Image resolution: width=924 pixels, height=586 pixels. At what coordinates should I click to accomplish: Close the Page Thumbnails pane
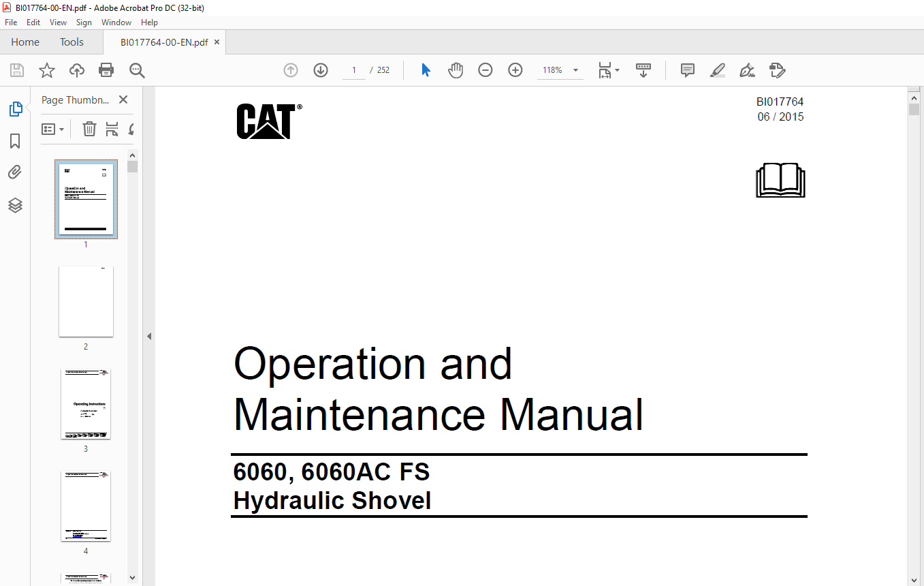pyautogui.click(x=123, y=99)
